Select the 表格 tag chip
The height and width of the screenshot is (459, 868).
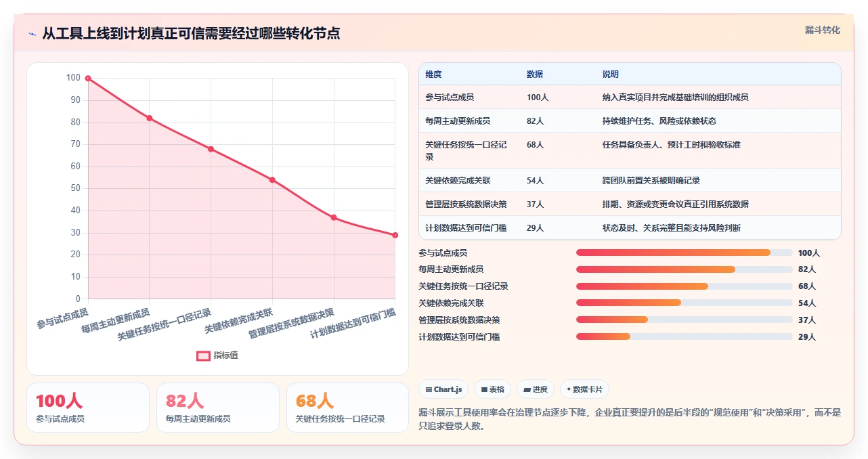click(x=492, y=389)
